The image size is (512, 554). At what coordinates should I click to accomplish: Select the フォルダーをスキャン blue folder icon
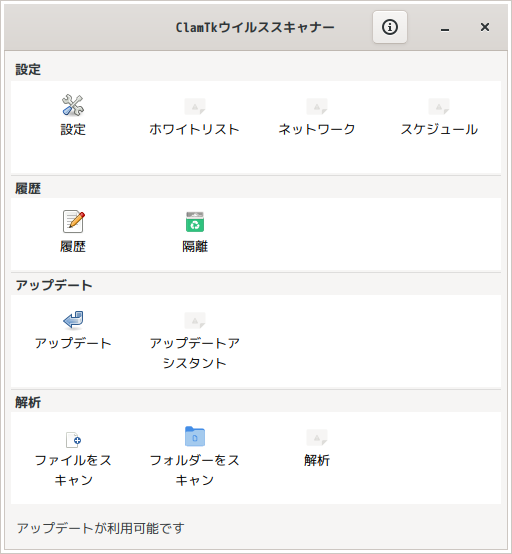click(195, 436)
